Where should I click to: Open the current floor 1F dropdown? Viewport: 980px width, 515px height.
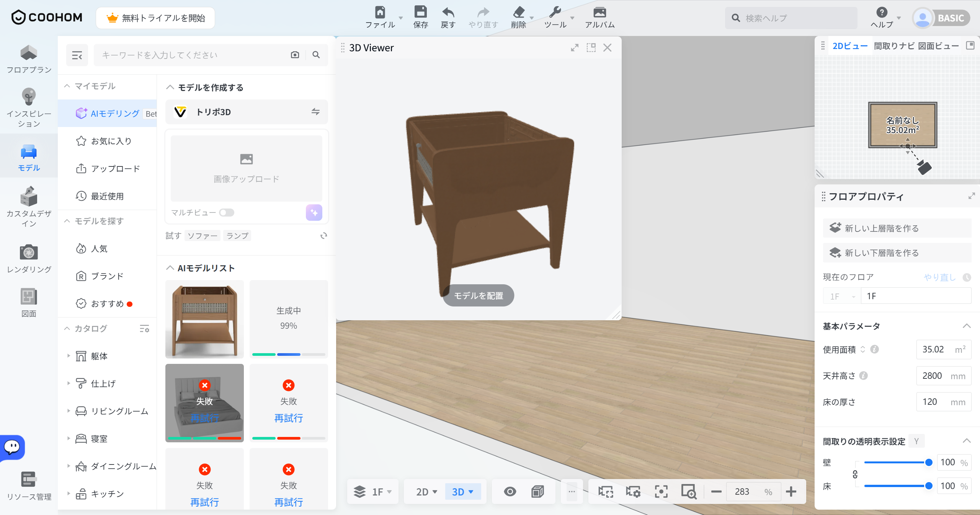(842, 296)
